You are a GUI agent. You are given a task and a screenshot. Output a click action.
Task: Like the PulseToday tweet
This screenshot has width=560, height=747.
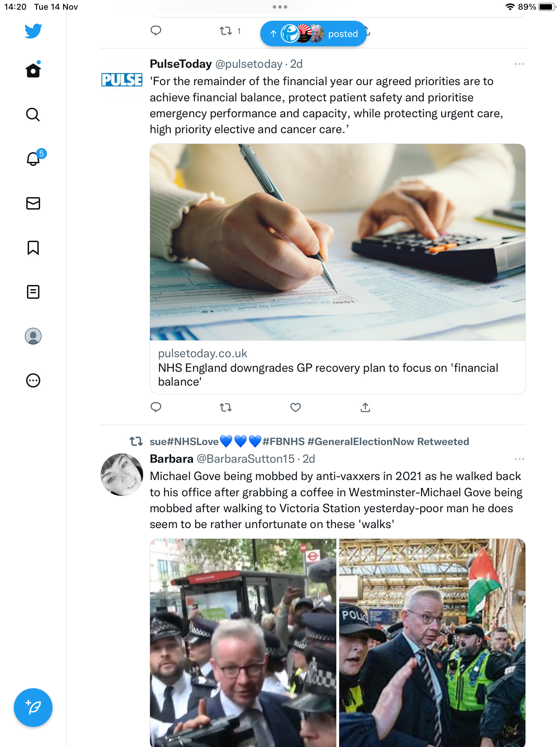coord(296,407)
